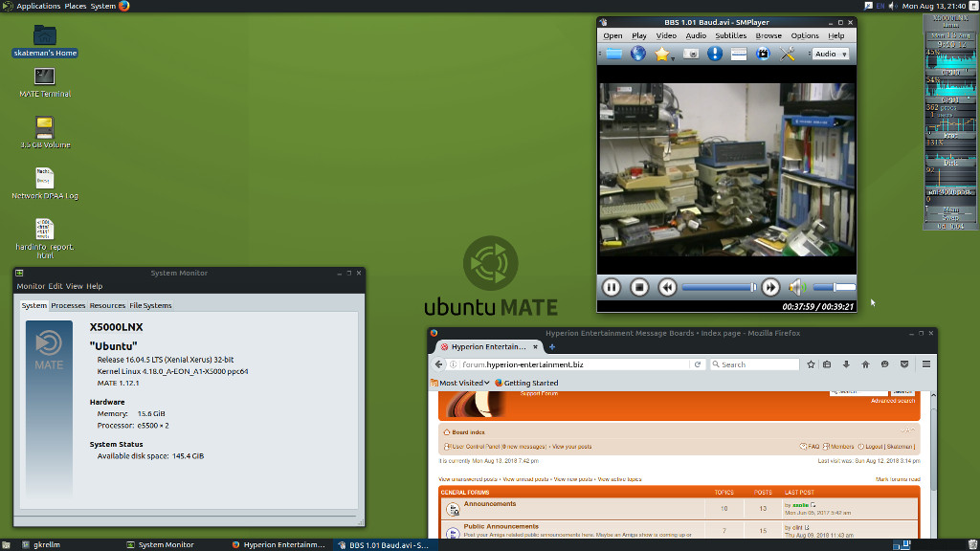Adjust the SMPlayer volume slider

835,287
